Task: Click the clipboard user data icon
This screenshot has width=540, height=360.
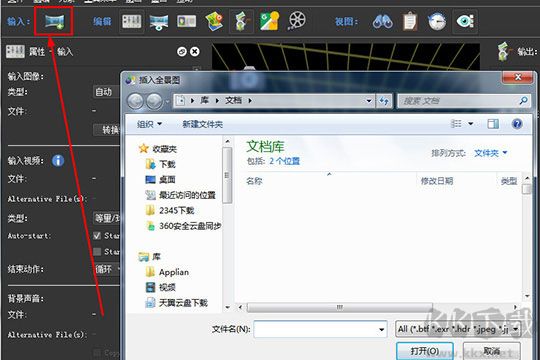Action: pos(410,21)
